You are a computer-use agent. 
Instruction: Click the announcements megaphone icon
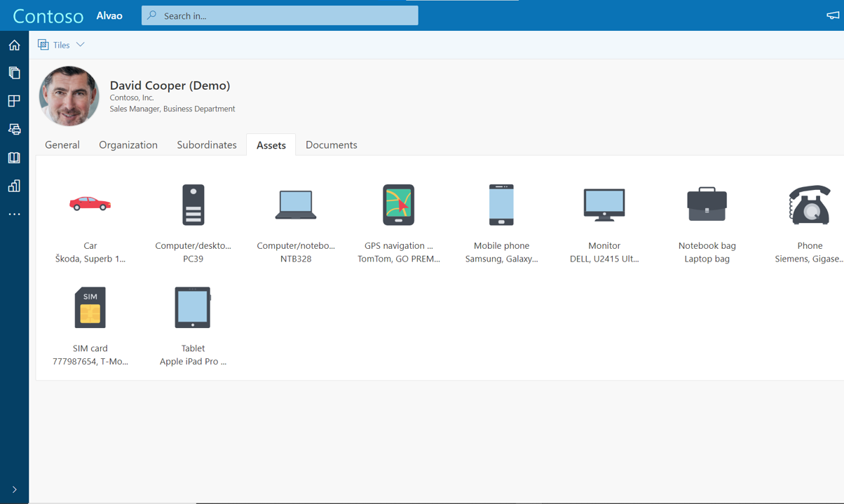tap(833, 15)
